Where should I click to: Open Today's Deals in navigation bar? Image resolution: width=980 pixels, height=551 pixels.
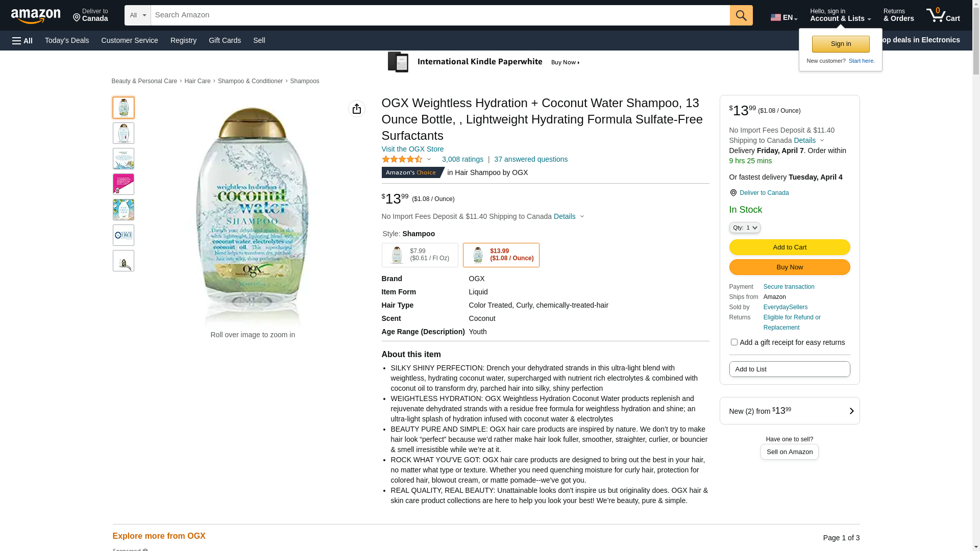tap(67, 40)
